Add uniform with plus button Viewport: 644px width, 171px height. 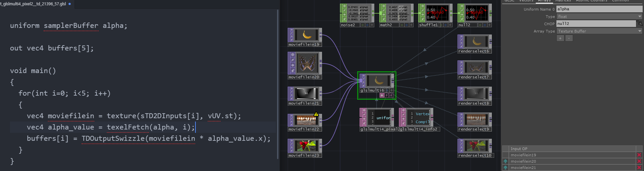[560, 38]
